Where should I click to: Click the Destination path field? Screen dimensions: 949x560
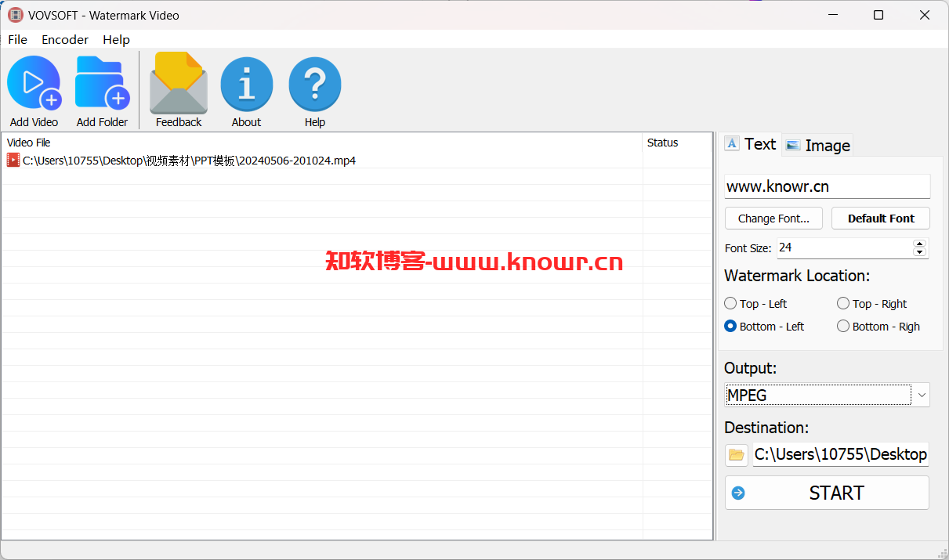tap(840, 454)
